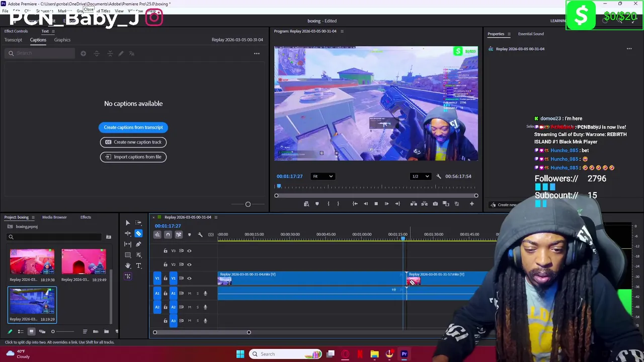
Task: Click Go to In point button
Action: [x=355, y=204]
